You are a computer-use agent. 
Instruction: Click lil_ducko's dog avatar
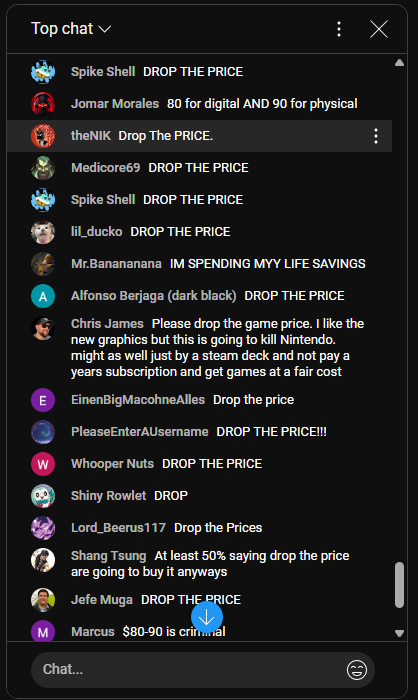tap(43, 232)
